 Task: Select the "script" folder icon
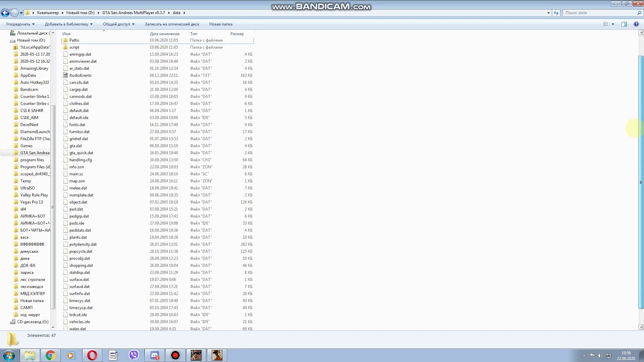pyautogui.click(x=65, y=47)
